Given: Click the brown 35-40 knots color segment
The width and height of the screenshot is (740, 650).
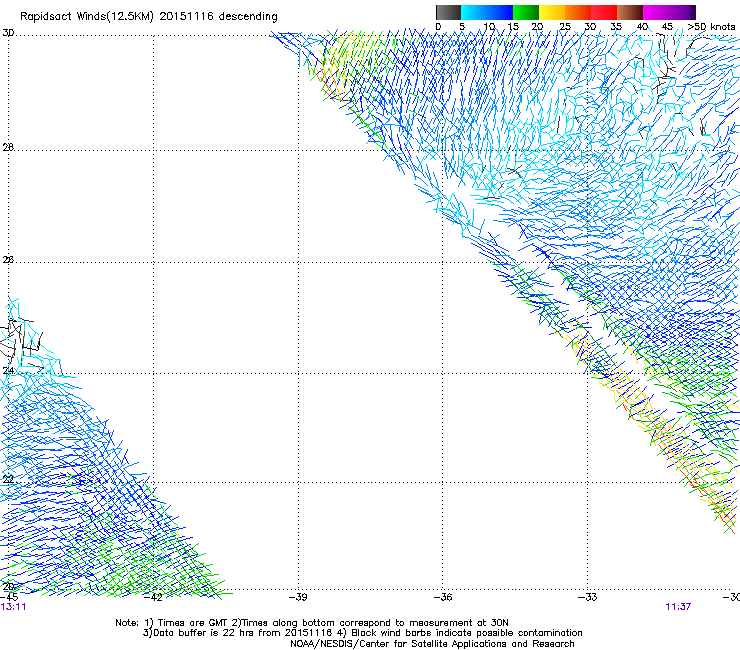Looking at the screenshot, I should tap(630, 12).
